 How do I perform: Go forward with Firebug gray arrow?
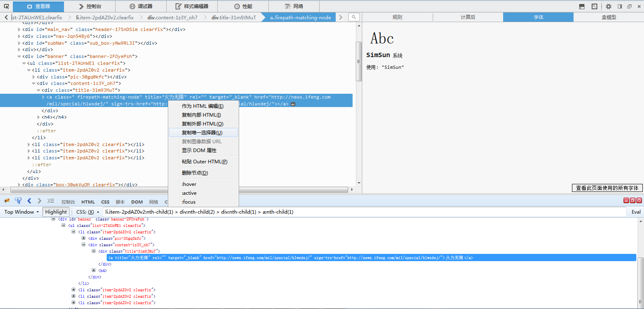pos(39,201)
